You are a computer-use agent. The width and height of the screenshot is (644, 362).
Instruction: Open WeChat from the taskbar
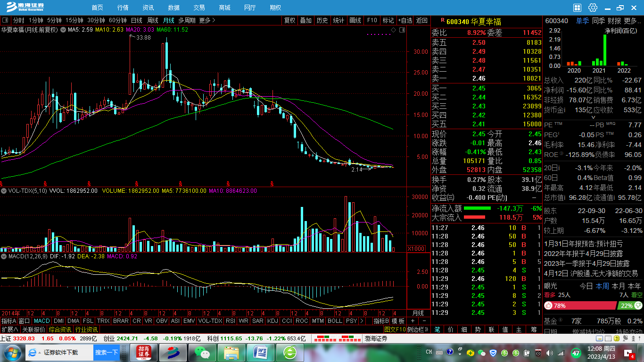coord(202,353)
